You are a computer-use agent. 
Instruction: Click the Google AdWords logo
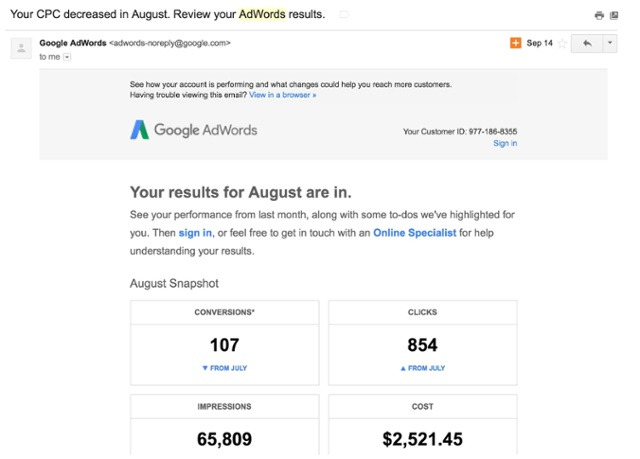click(193, 130)
